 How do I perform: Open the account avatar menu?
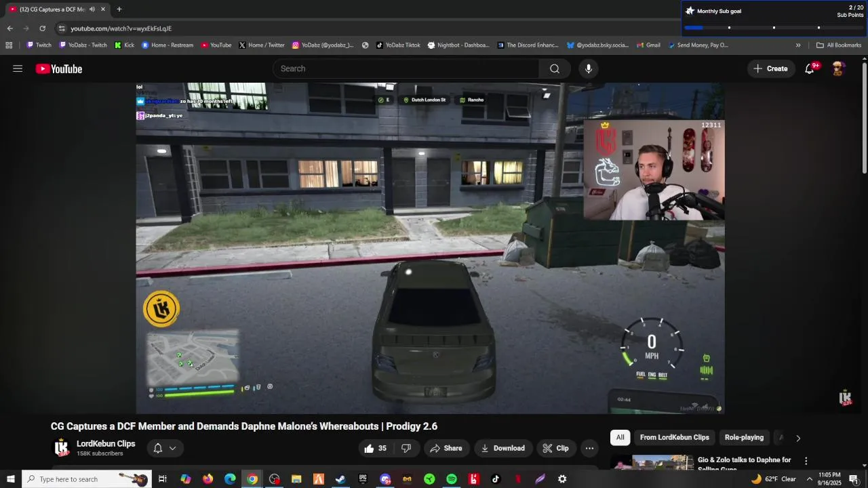point(838,68)
